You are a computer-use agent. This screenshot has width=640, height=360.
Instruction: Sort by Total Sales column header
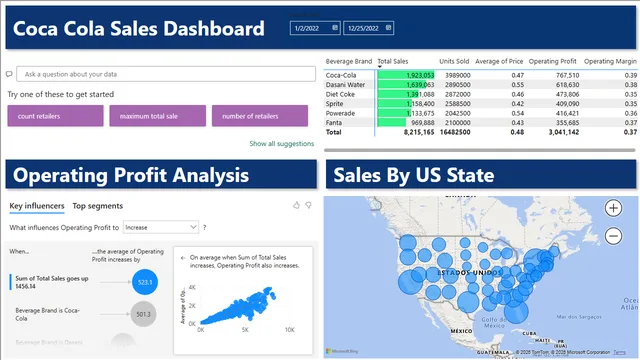[393, 61]
